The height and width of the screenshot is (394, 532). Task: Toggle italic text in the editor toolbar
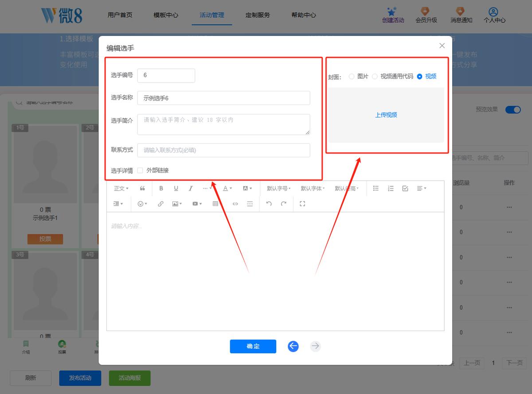point(191,188)
